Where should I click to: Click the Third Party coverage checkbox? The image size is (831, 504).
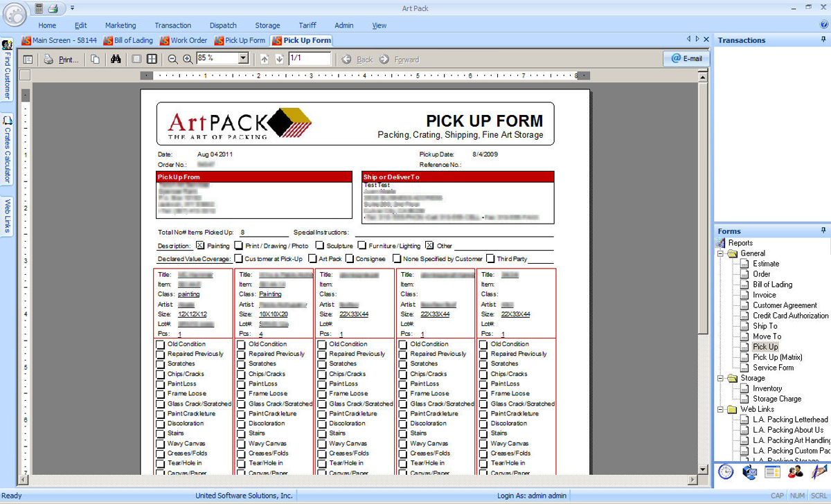click(x=490, y=259)
